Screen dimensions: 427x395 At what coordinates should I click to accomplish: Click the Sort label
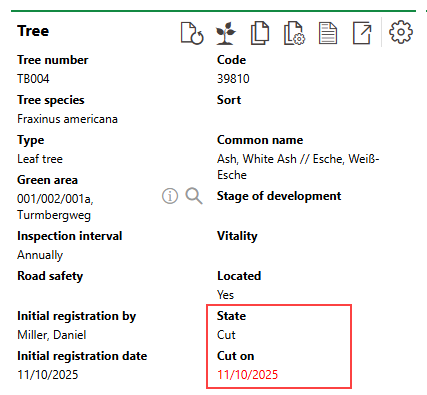point(229,100)
